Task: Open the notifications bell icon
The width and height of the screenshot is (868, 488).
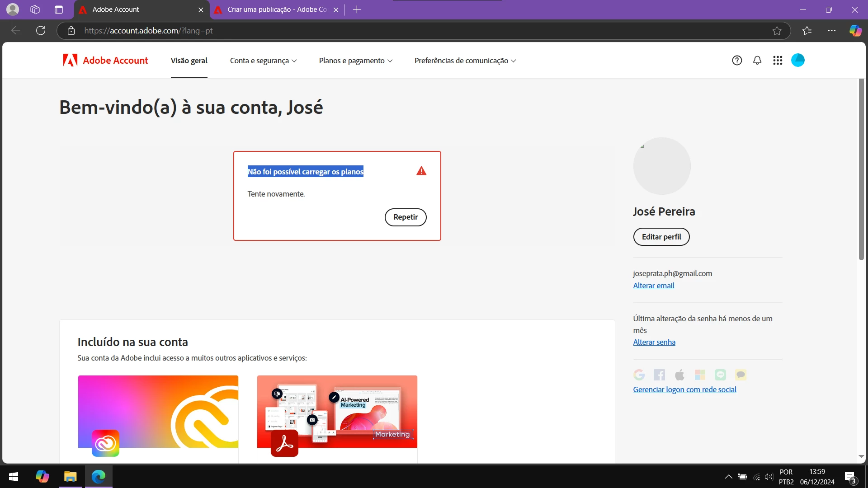Action: pos(757,61)
